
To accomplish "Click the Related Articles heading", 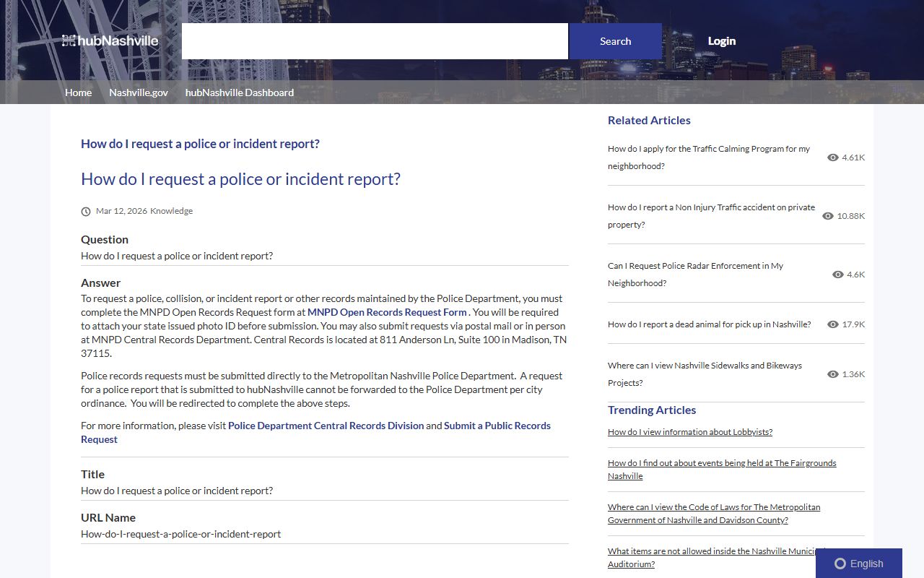I will (x=649, y=121).
